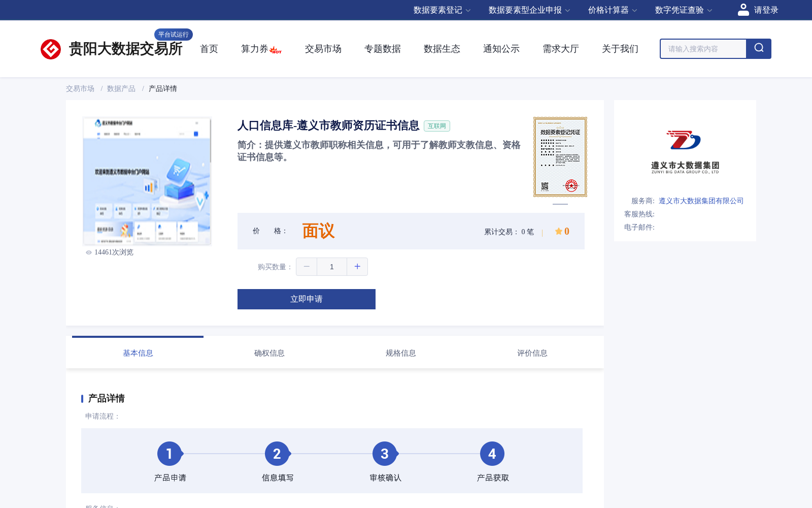Image resolution: width=812 pixels, height=508 pixels.
Task: Increase purchase quantity with plus button
Action: tap(357, 267)
